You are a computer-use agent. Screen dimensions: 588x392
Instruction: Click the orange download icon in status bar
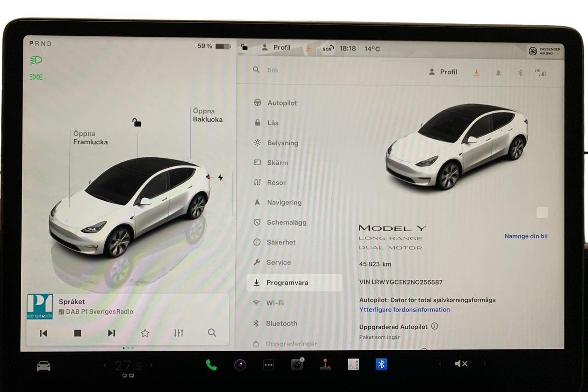(309, 48)
